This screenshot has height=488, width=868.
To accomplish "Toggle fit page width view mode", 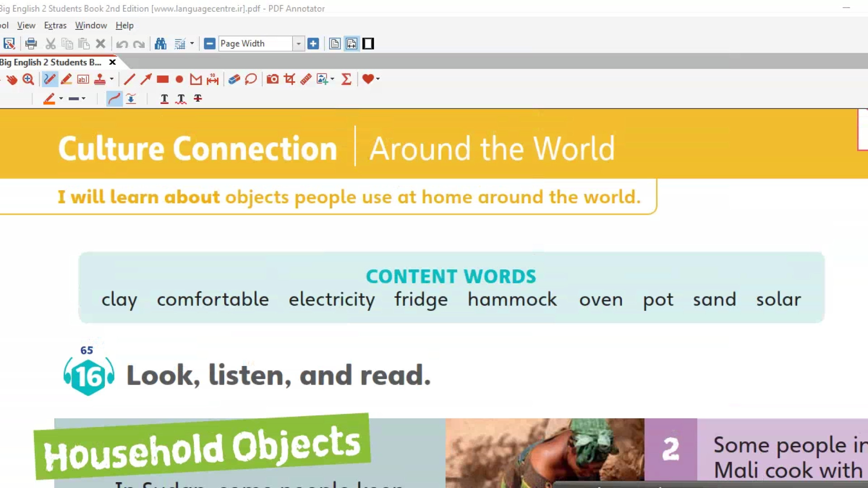I will 351,44.
